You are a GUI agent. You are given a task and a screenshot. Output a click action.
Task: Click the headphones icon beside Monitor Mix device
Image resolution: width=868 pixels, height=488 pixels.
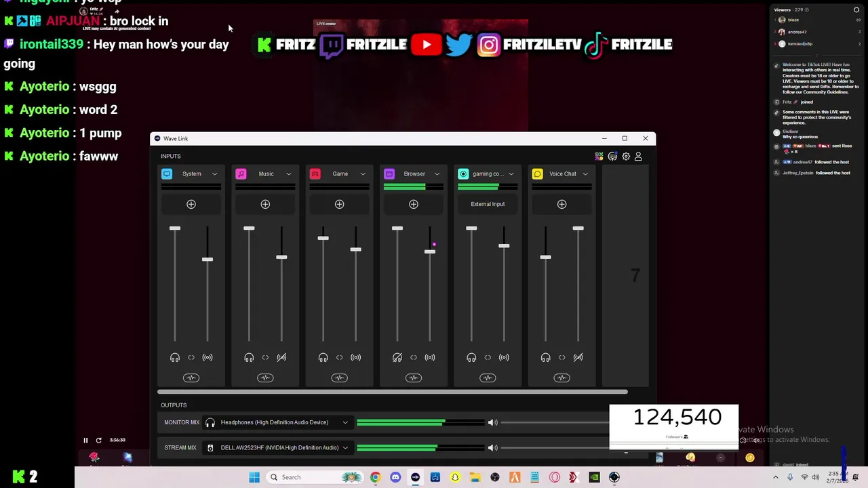[x=210, y=422]
